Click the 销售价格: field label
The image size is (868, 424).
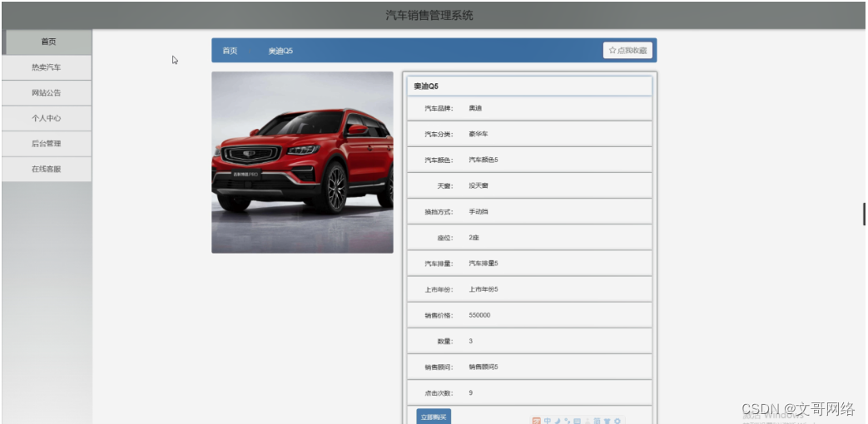pyautogui.click(x=439, y=315)
